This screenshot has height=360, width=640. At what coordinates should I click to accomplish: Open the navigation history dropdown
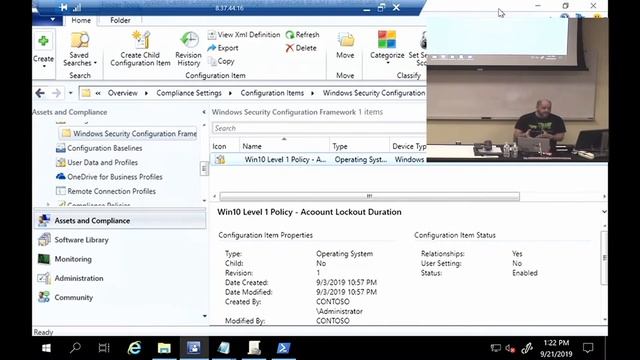(x=70, y=93)
